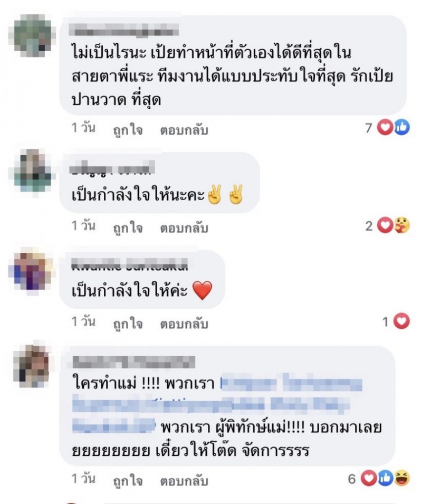Image resolution: width=422 pixels, height=504 pixels.
Task: Like the comment with the red heart emoji
Action: tap(128, 324)
